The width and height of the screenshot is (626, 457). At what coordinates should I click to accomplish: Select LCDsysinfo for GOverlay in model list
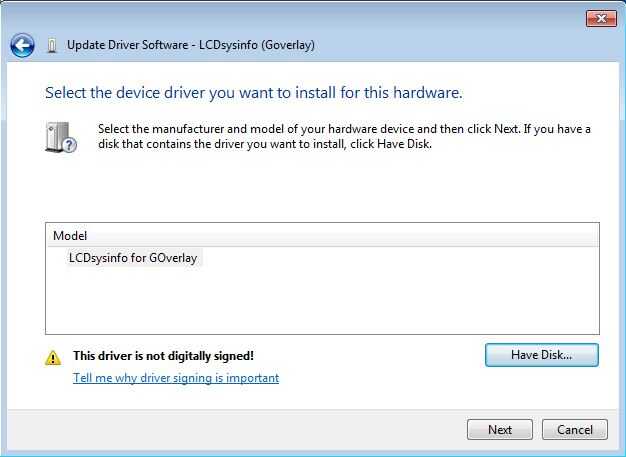[126, 258]
